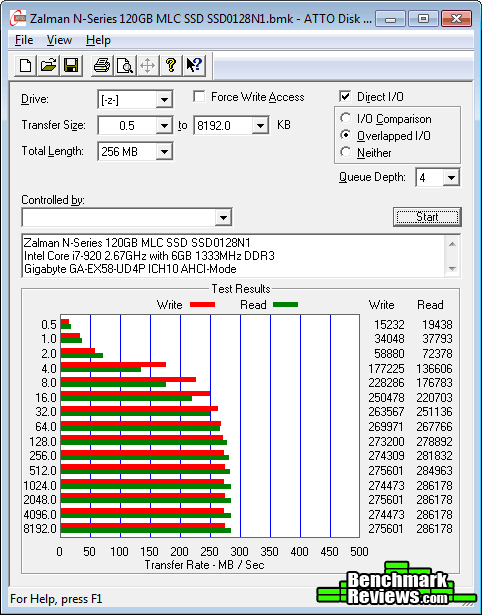Click the New file toolbar icon
482x615 pixels.
click(25, 65)
